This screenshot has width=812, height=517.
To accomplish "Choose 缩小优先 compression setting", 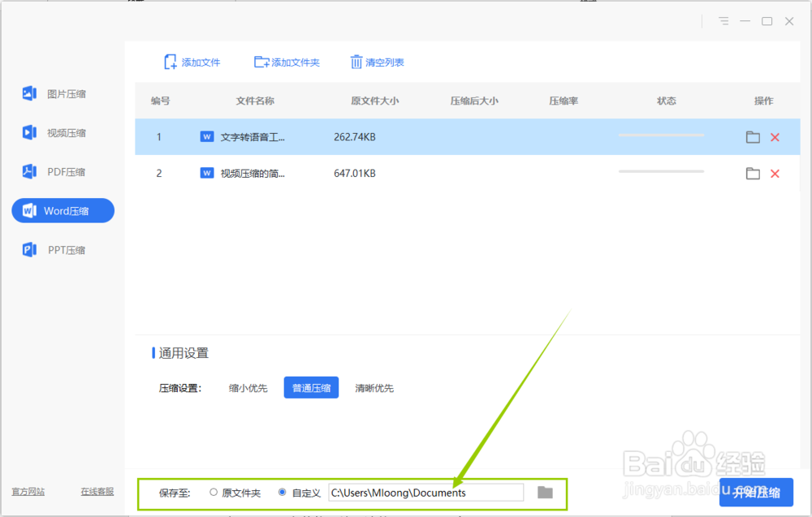I will tap(248, 387).
